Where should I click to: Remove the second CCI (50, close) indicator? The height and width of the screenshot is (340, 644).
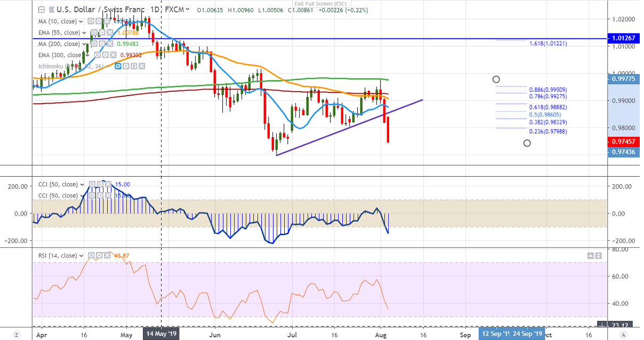coord(108,195)
